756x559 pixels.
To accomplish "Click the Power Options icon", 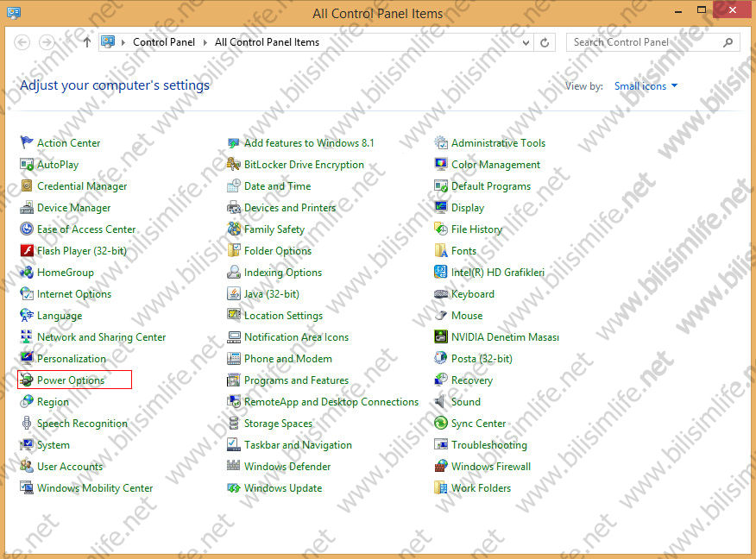I will (x=27, y=380).
